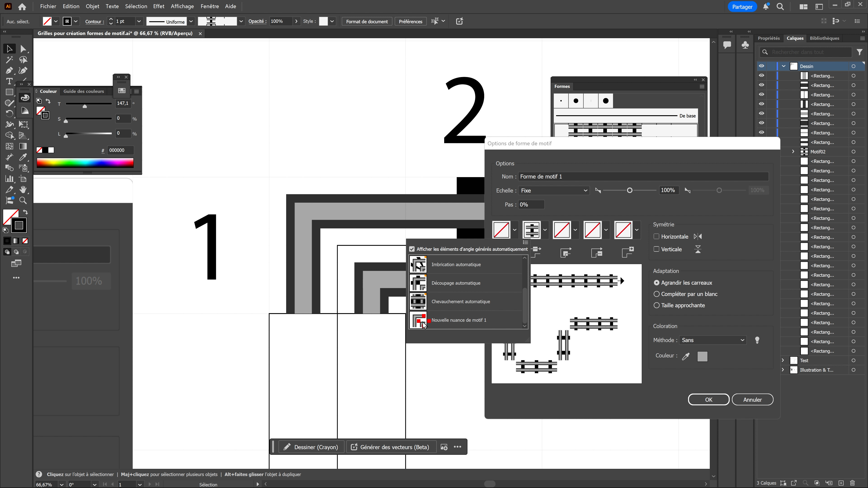Click Annuler button

point(752,400)
